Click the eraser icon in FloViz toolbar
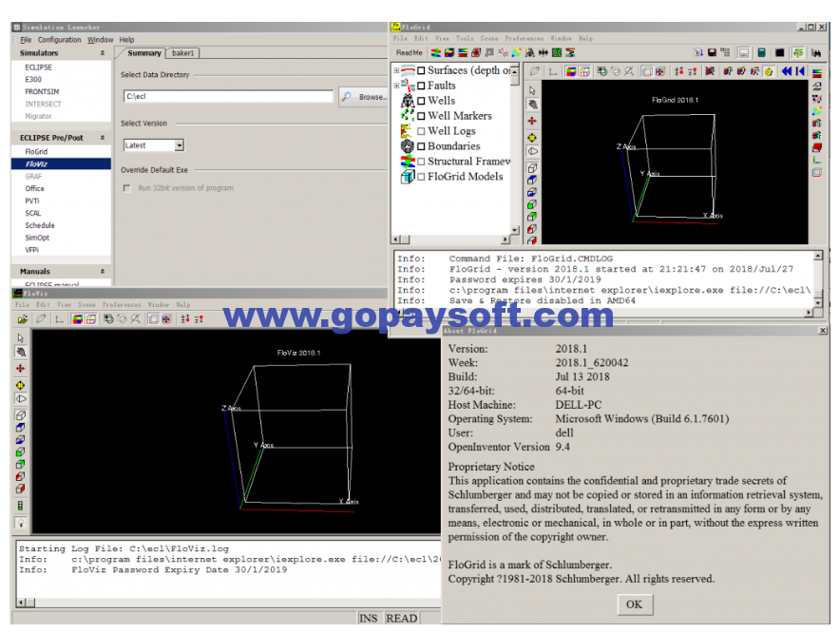This screenshot has width=840, height=633. click(40, 318)
